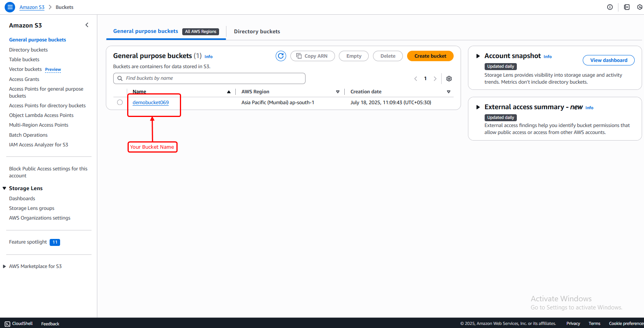The height and width of the screenshot is (328, 644).
Task: Open the hamburger navigation menu icon
Action: pyautogui.click(x=10, y=7)
